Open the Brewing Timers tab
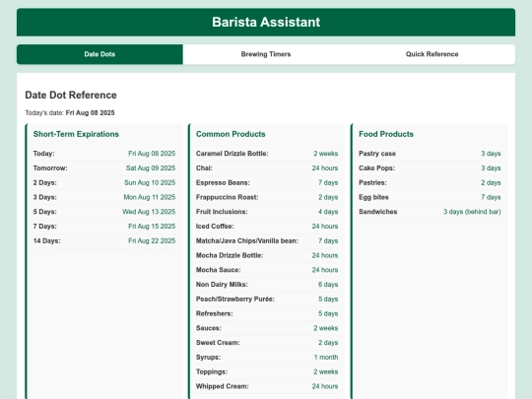This screenshot has width=532, height=399. tap(266, 54)
